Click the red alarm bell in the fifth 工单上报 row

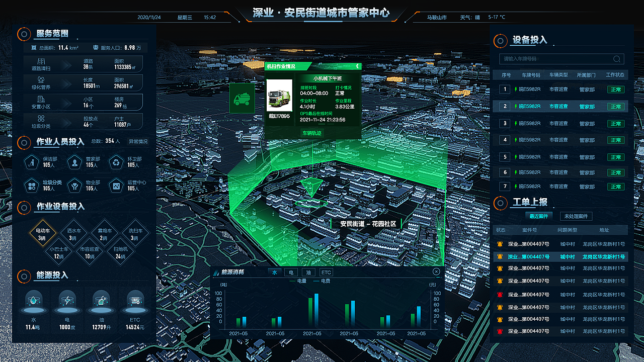click(x=500, y=295)
